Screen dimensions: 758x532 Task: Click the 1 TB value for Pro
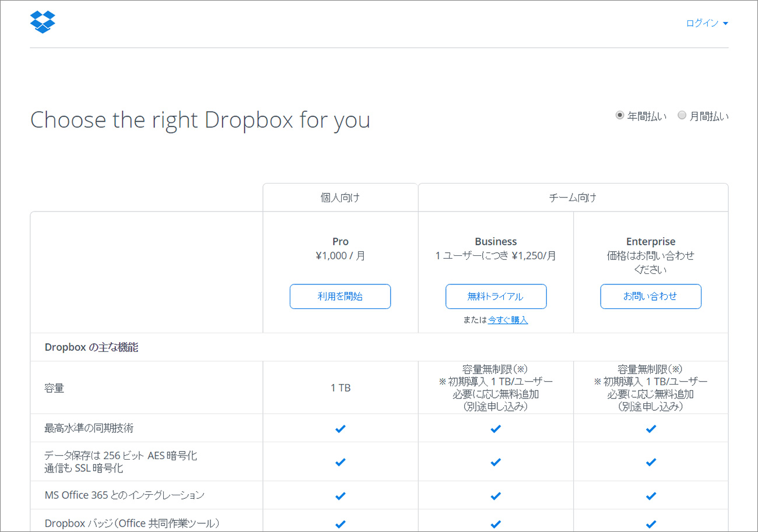[x=341, y=387]
